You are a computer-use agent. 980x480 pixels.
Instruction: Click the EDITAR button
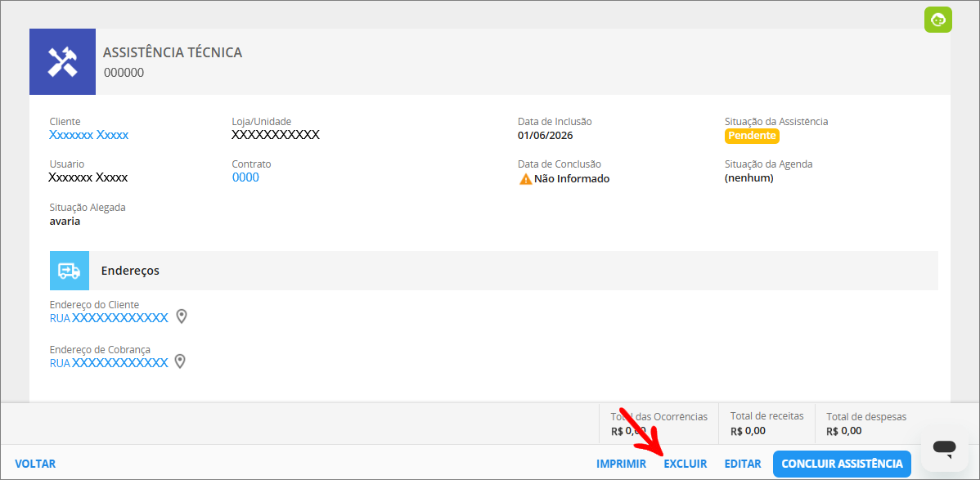(743, 464)
